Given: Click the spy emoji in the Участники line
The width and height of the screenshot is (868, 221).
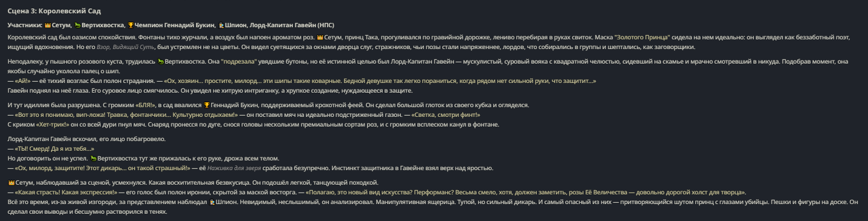Looking at the screenshot, I should (221, 25).
